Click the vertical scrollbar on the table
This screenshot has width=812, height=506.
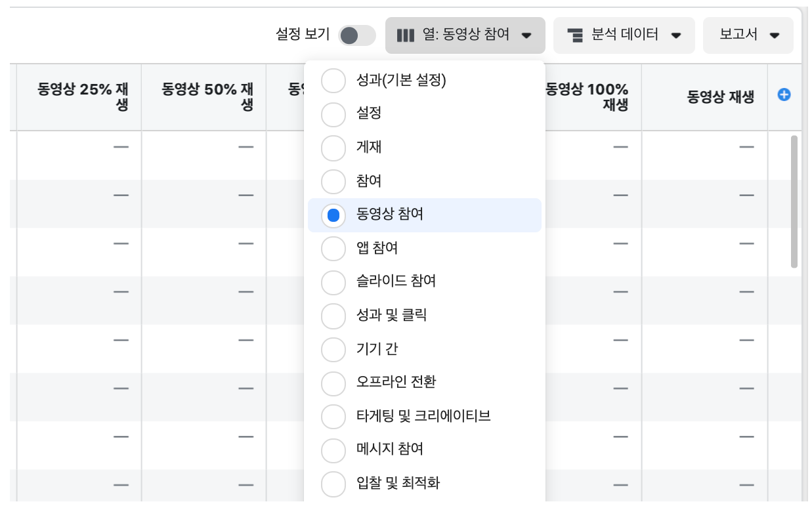click(794, 201)
